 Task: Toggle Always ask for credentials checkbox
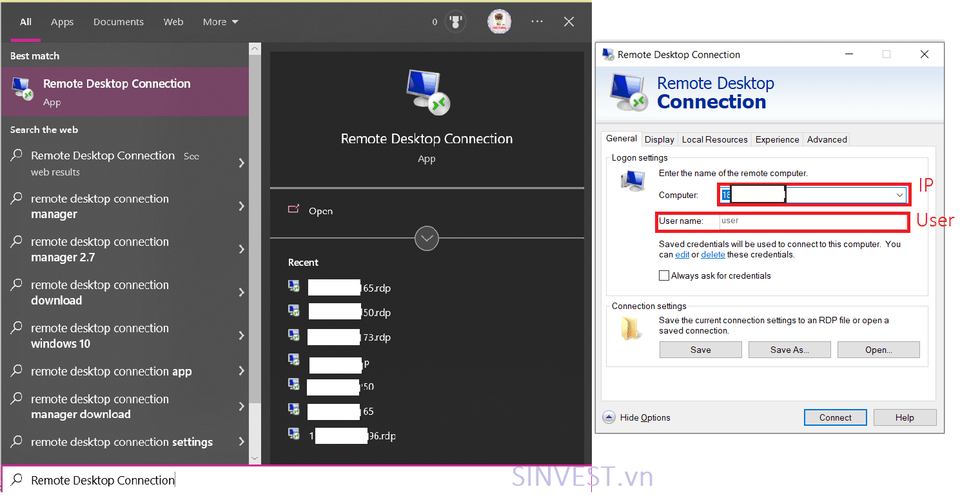664,275
